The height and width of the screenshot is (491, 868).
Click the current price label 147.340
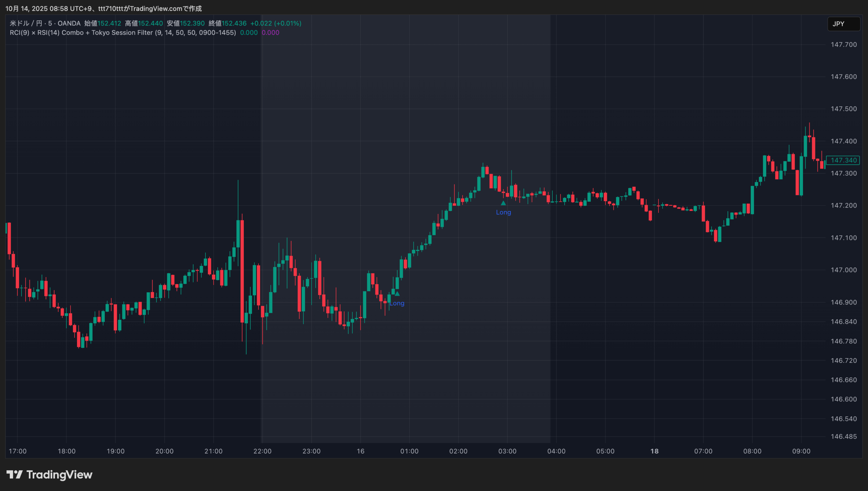[843, 160]
